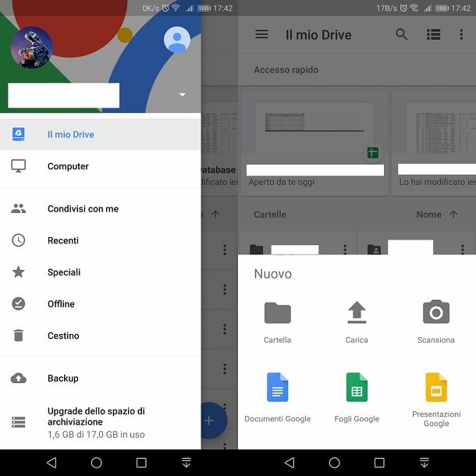This screenshot has width=476, height=476.
Task: Open options for the shared folder
Action: [x=463, y=249]
